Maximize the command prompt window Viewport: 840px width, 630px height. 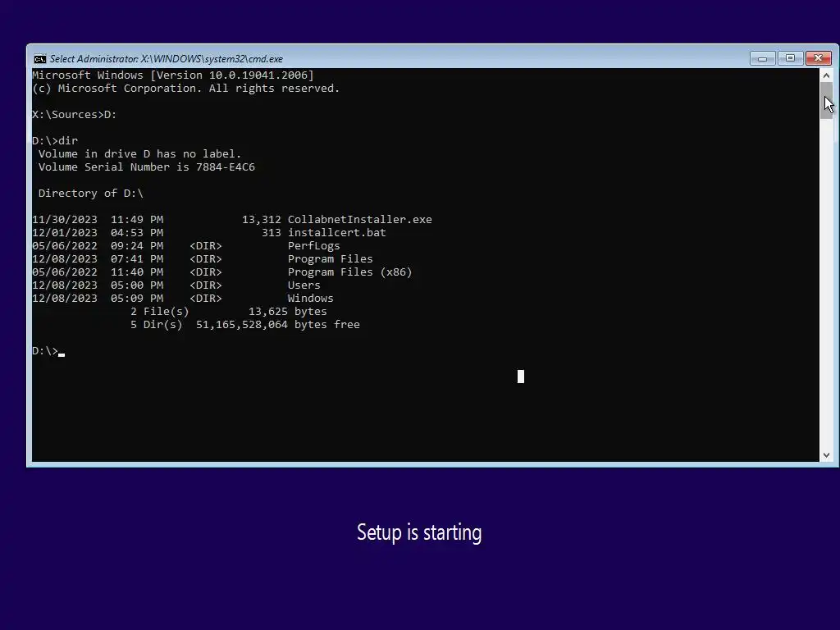click(790, 58)
